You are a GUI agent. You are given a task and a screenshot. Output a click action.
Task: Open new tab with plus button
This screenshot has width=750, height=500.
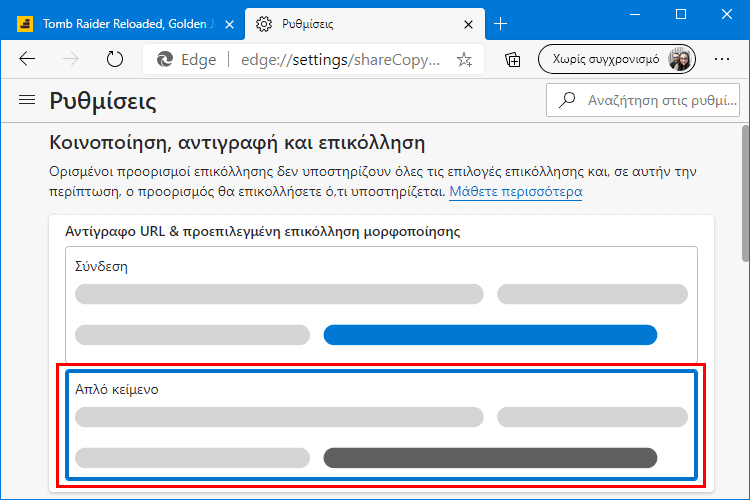tap(500, 23)
